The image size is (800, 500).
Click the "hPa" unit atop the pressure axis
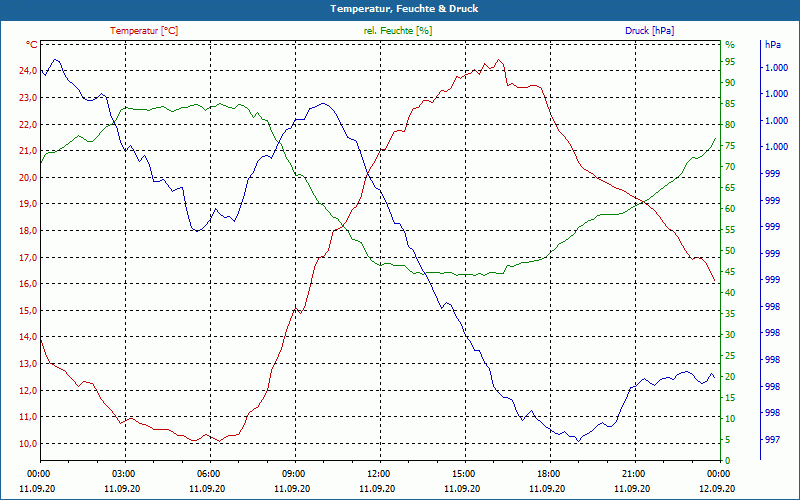click(773, 45)
